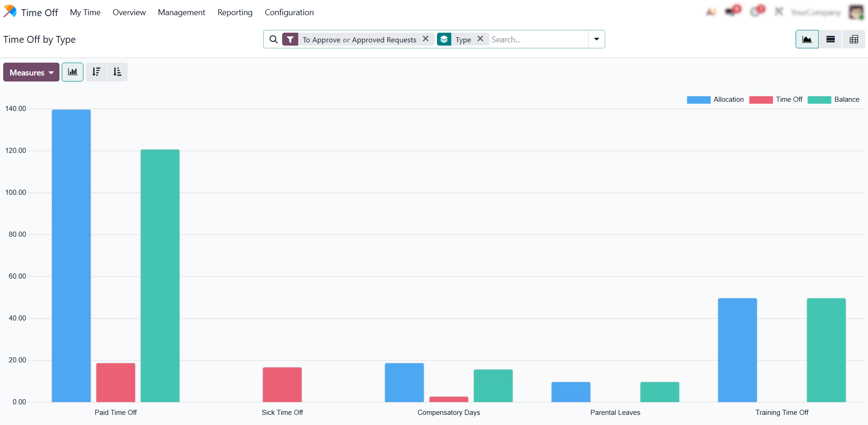Switch to graph view
868x425 pixels.
coord(807,40)
